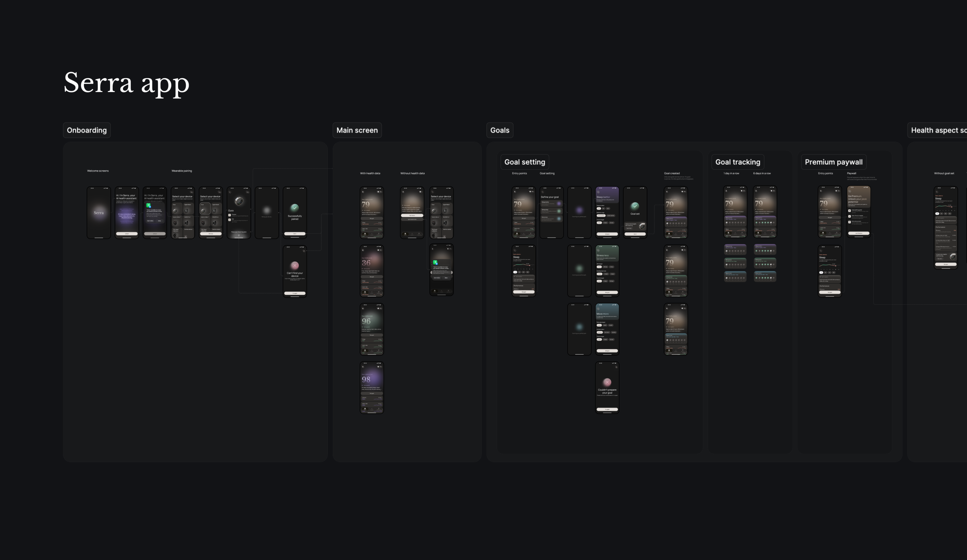Click the Paywall label

(x=852, y=173)
